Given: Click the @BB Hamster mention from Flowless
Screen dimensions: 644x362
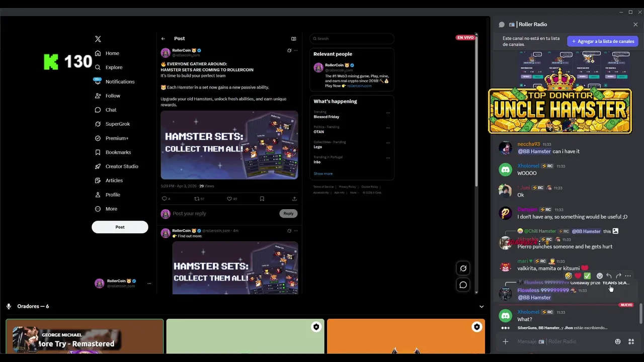Looking at the screenshot, I should coord(534,298).
